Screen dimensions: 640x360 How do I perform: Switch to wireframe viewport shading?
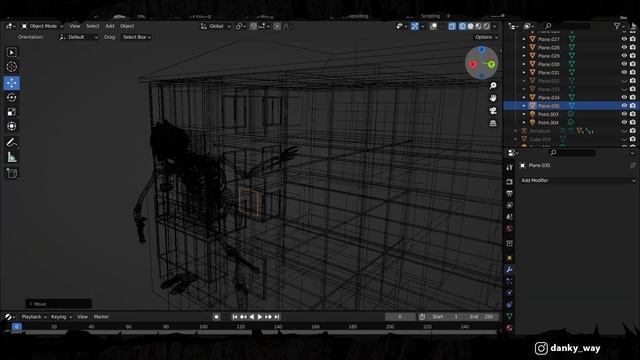click(x=462, y=26)
